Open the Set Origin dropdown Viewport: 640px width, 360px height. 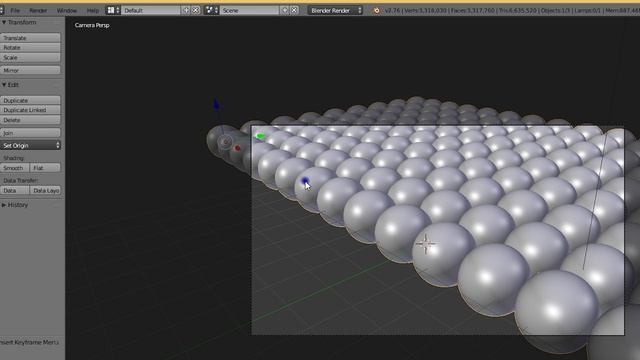[x=31, y=145]
